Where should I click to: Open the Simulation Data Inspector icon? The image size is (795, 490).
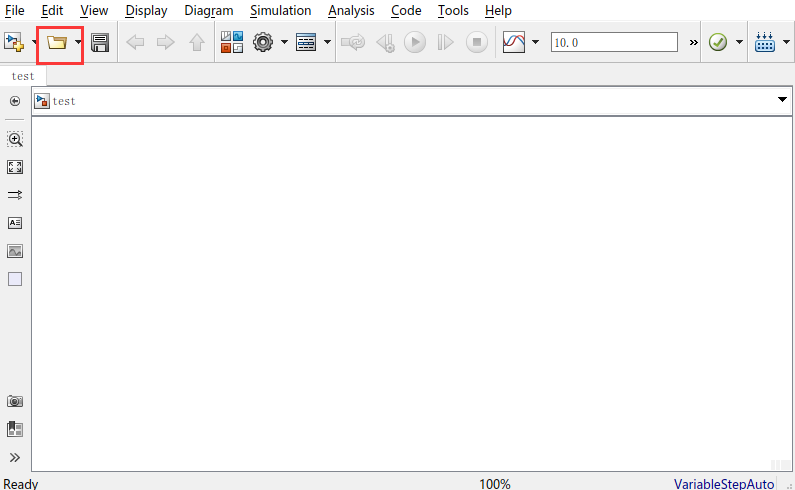point(514,42)
